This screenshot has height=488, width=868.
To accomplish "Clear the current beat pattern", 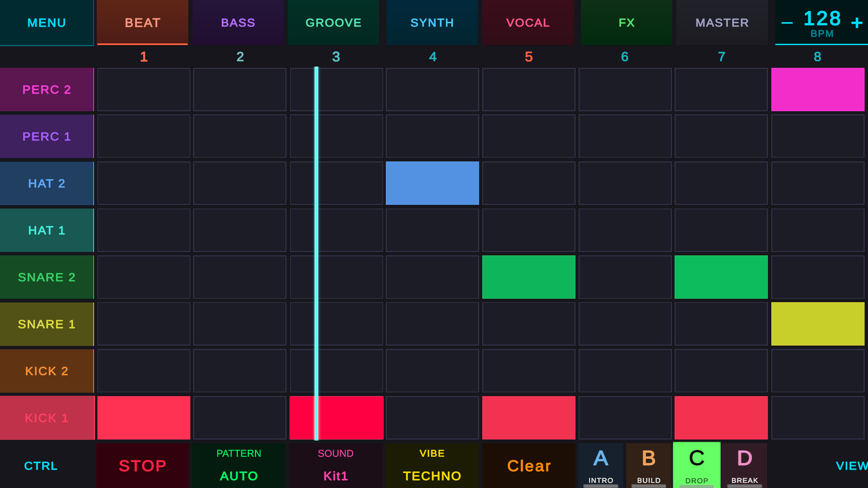I will 528,465.
